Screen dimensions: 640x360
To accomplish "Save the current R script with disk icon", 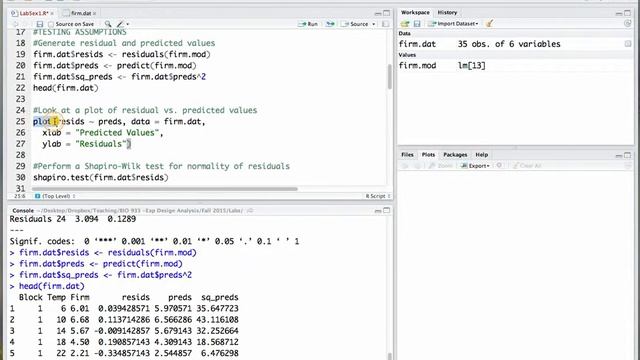I will pos(40,24).
